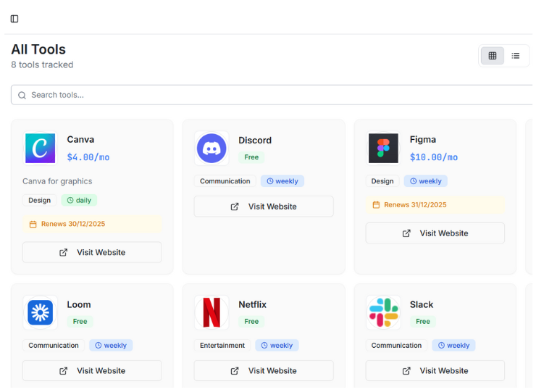
Task: Click Figma's Renews 31/12/2025 banner
Action: coord(435,205)
